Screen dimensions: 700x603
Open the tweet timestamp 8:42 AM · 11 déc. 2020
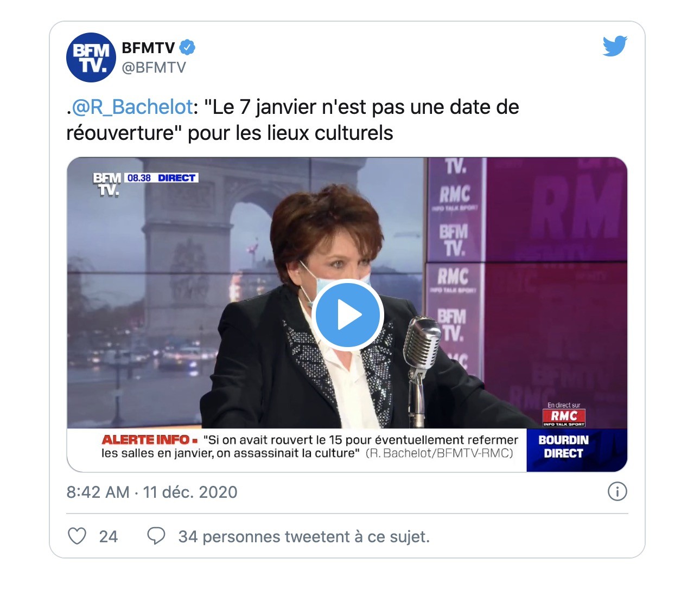point(152,492)
